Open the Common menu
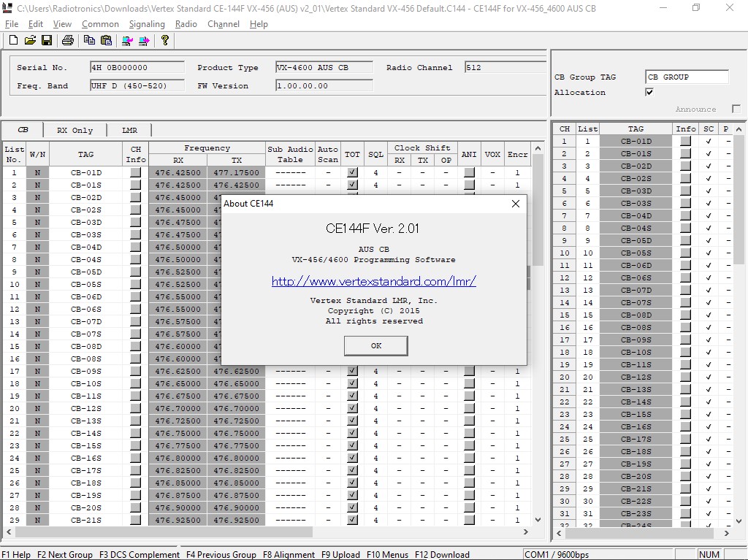Viewport: 748px width, 560px height. pos(100,24)
